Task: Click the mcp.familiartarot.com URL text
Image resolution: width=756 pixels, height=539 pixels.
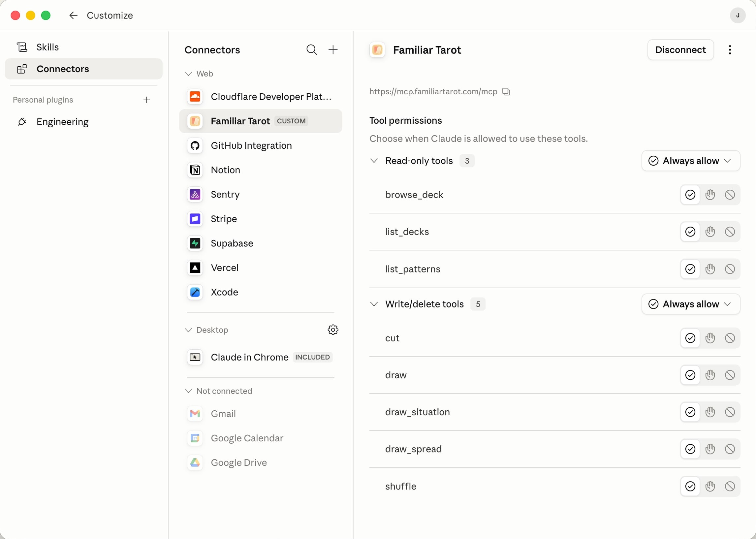Action: pos(433,92)
